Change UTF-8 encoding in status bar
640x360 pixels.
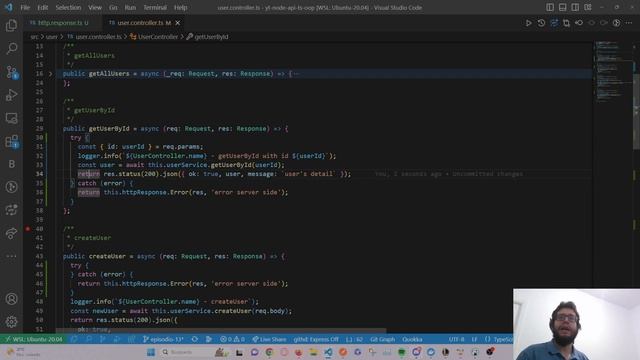pyautogui.click(x=456, y=339)
